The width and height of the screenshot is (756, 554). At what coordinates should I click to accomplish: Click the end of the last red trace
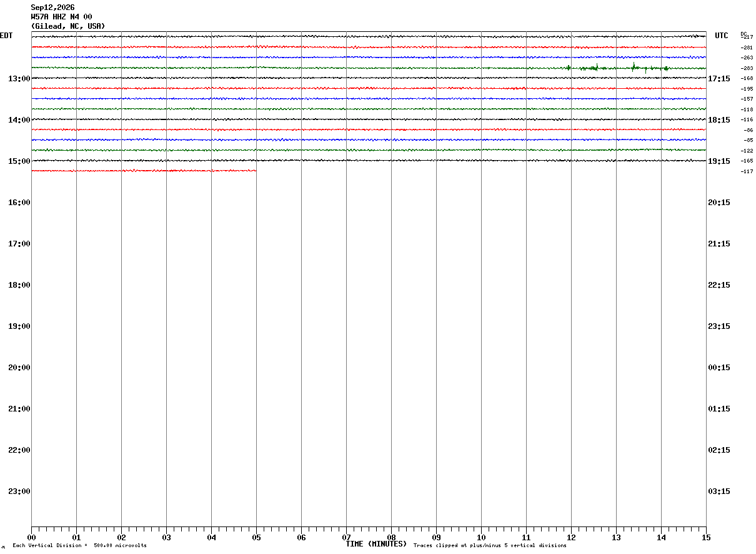pos(256,171)
